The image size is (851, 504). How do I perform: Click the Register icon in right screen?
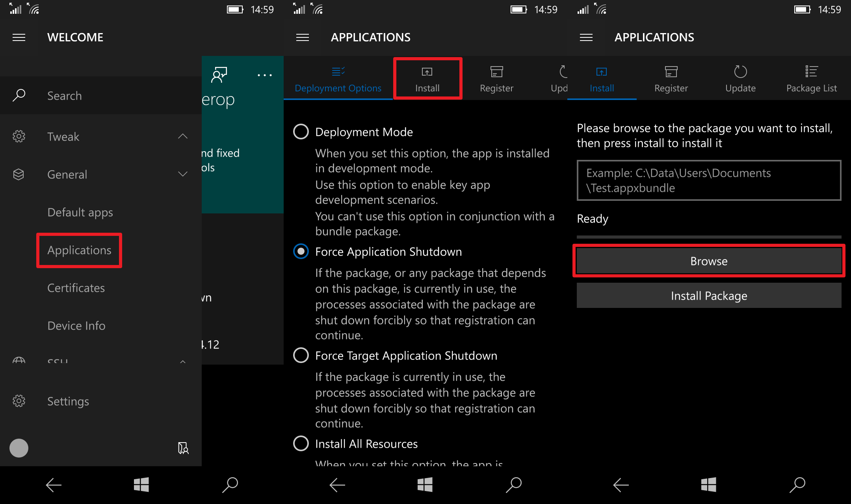671,72
